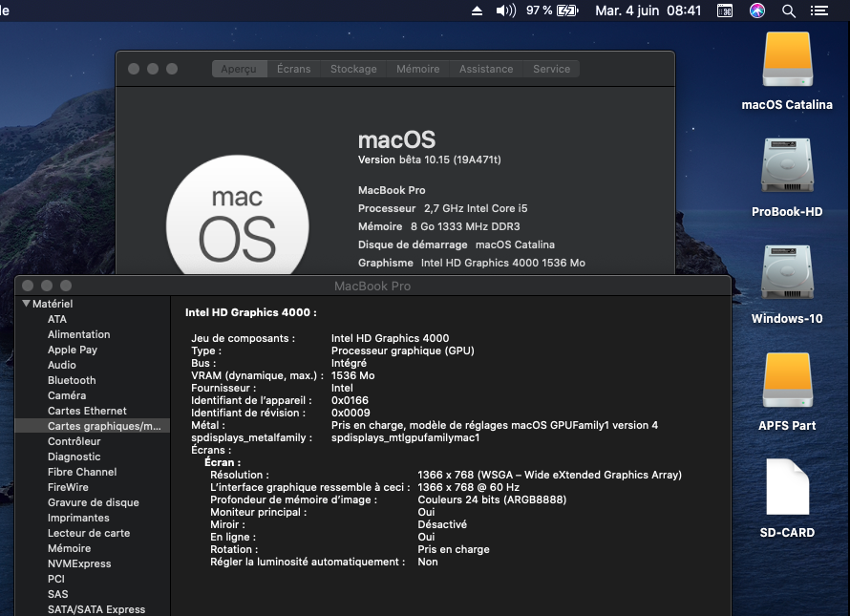Click Bus value Intégré
The image size is (850, 616).
(349, 363)
